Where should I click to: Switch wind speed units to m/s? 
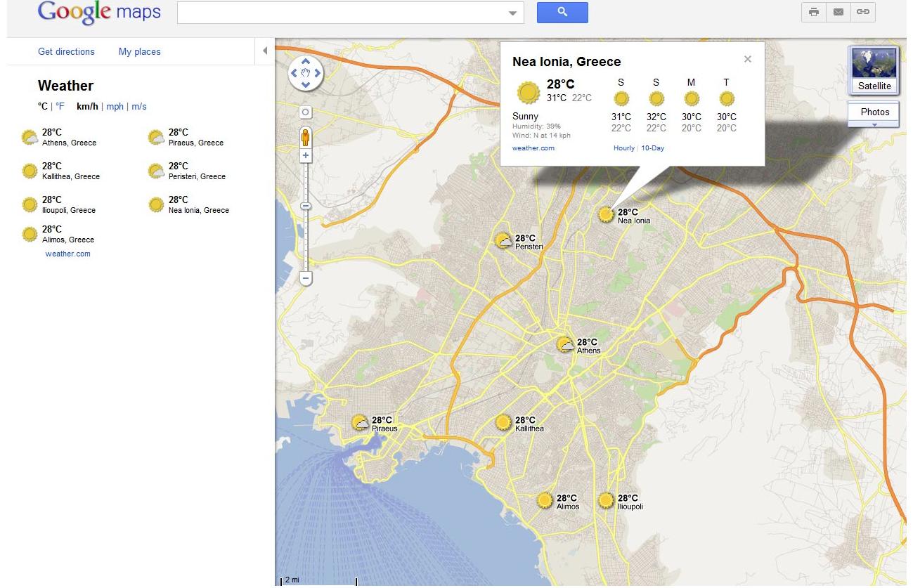[139, 107]
